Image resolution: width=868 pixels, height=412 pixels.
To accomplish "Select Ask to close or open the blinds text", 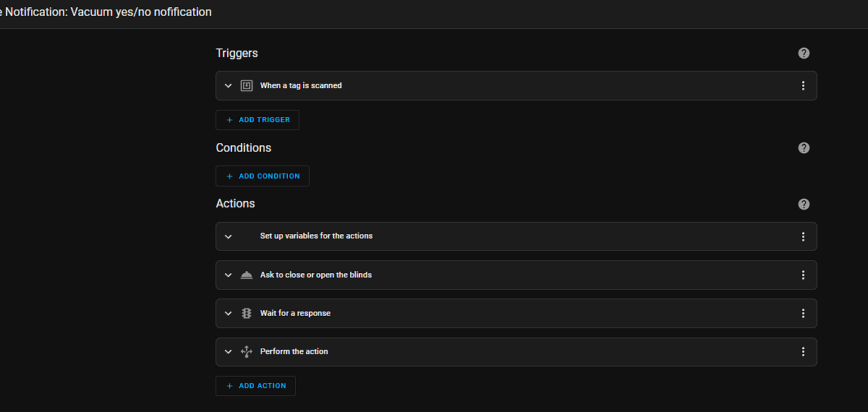I will click(x=316, y=275).
